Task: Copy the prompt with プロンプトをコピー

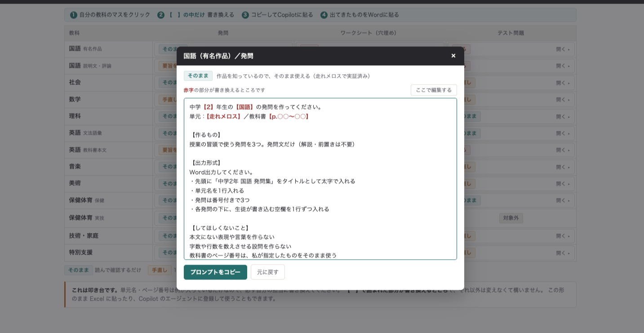Action: pyautogui.click(x=215, y=272)
